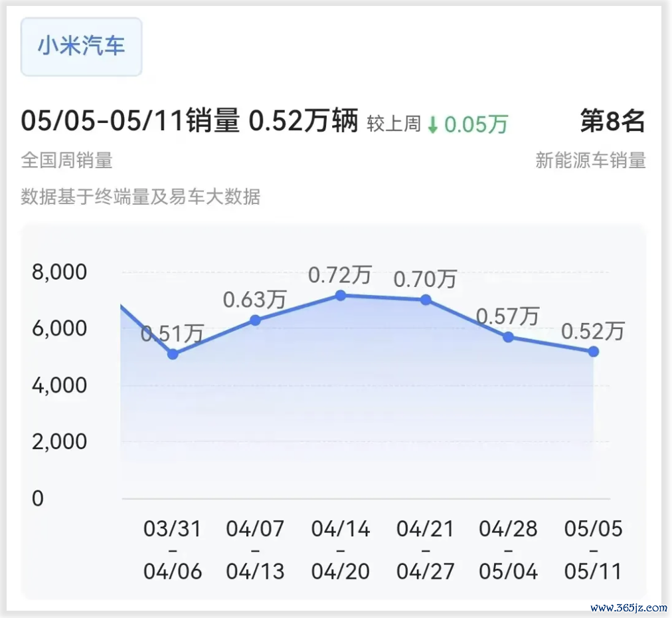The height and width of the screenshot is (618, 672).
Task: Click the green 0.05万 change value
Action: click(475, 125)
